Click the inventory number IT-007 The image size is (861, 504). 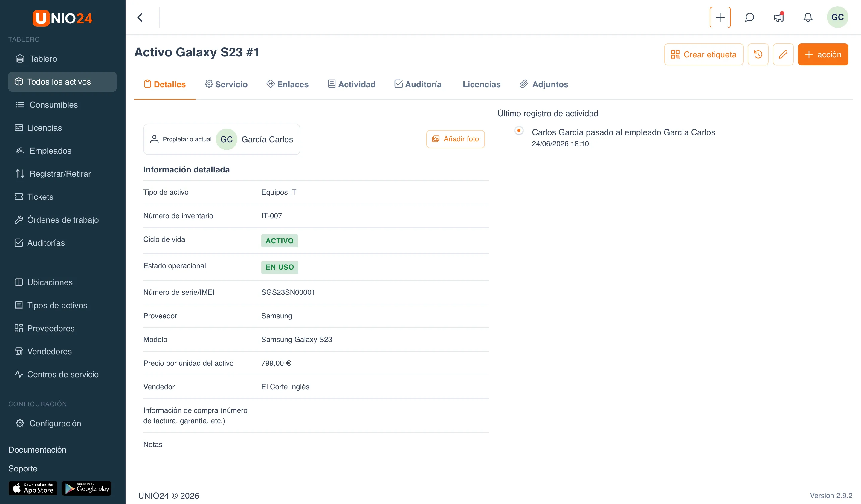pos(272,216)
